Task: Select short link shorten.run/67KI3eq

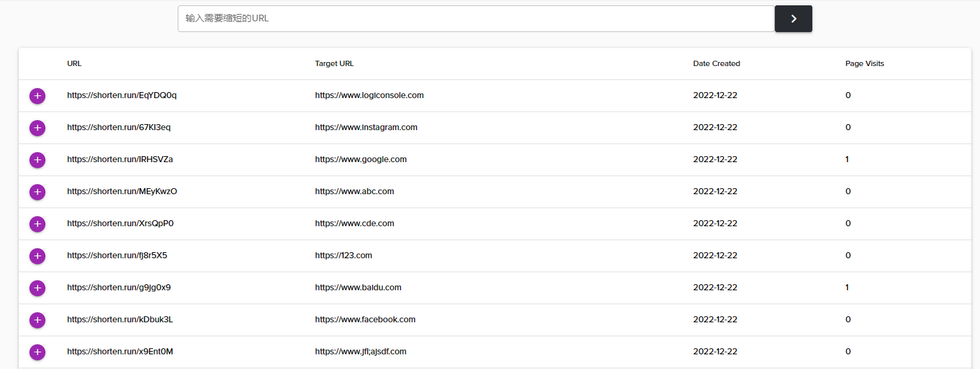Action: click(x=119, y=127)
